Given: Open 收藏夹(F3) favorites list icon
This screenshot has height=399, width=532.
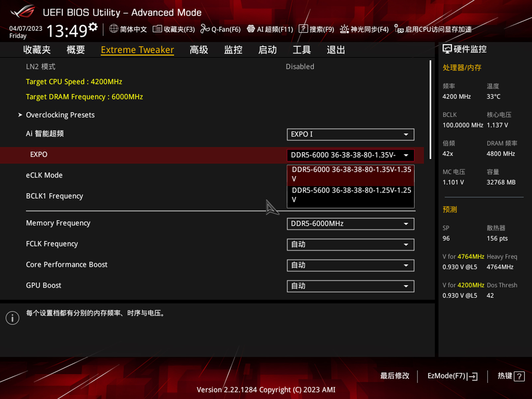Looking at the screenshot, I should coord(157,29).
